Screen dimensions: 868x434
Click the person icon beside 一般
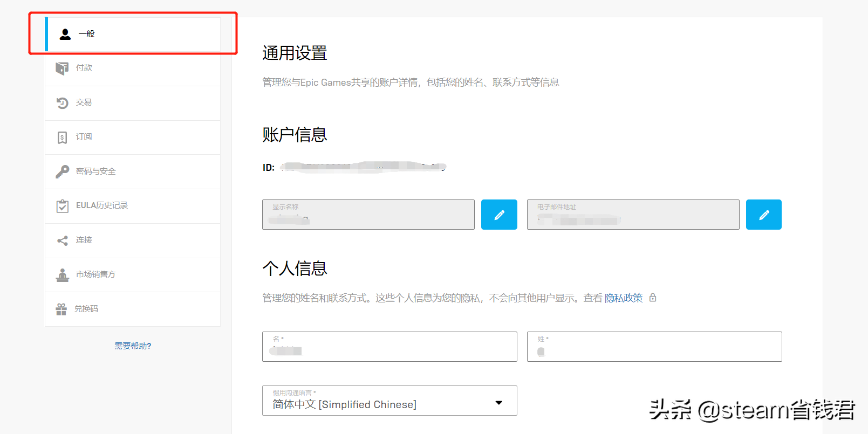pos(65,34)
